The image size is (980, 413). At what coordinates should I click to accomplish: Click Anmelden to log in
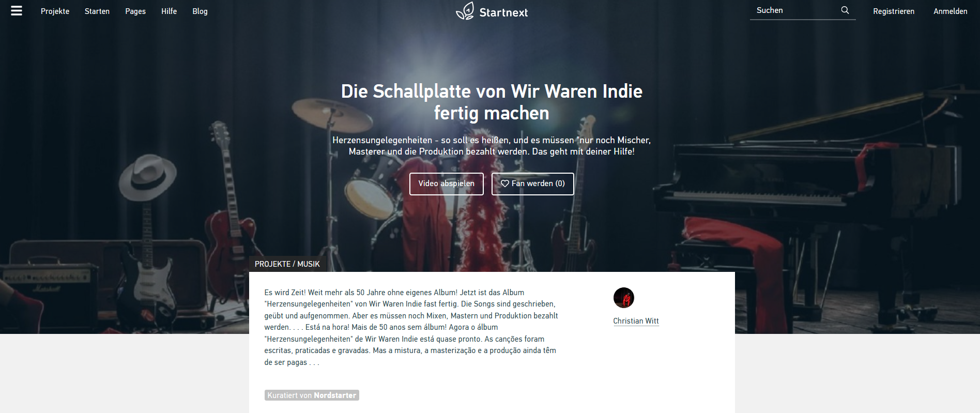pos(951,11)
